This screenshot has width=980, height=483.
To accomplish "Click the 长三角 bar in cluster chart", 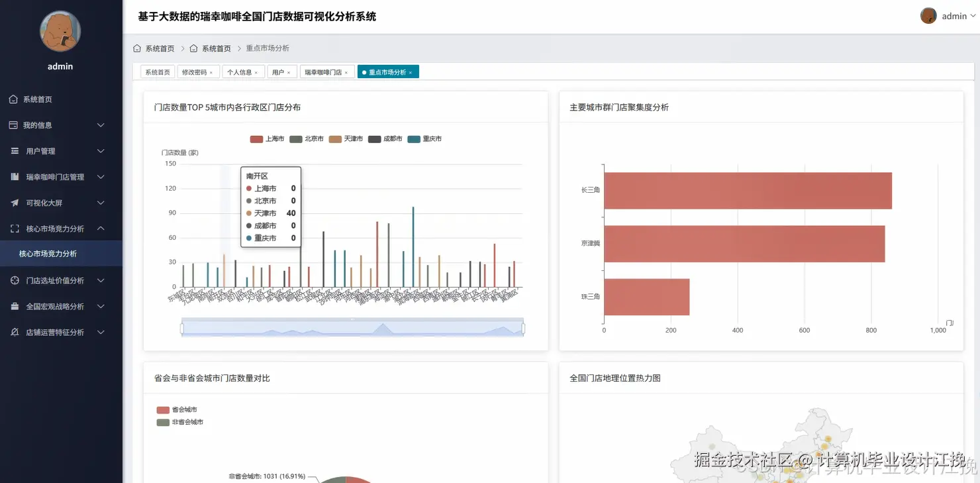I will pos(748,191).
